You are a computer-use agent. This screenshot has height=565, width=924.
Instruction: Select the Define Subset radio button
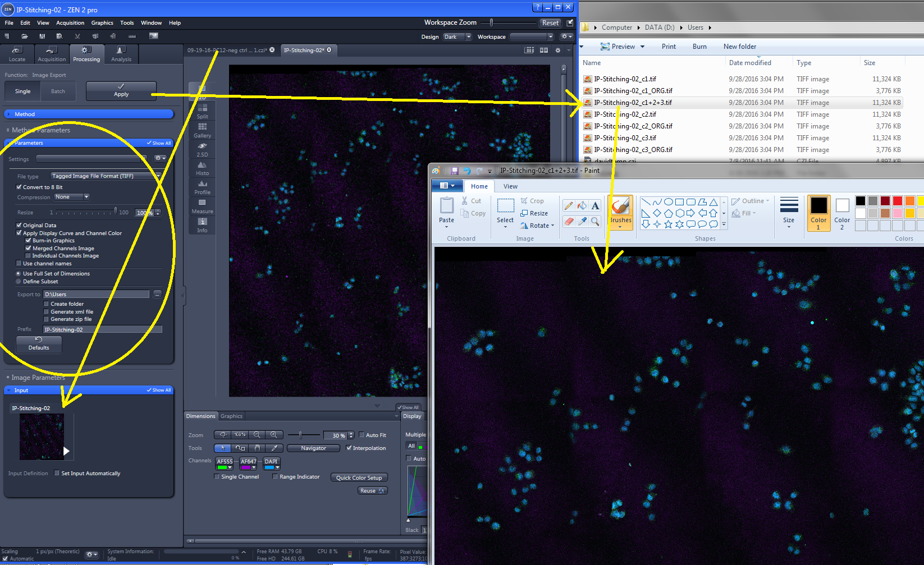[19, 282]
